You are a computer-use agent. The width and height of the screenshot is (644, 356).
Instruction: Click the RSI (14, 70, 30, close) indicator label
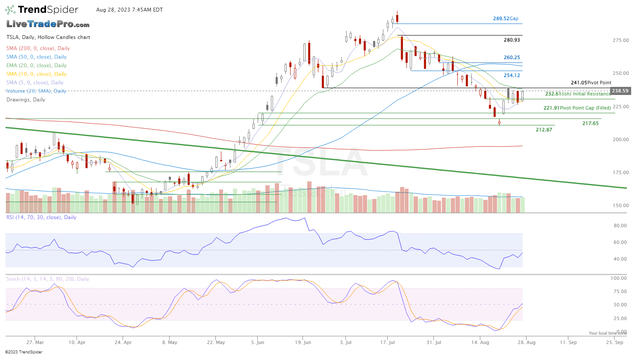[x=41, y=217]
